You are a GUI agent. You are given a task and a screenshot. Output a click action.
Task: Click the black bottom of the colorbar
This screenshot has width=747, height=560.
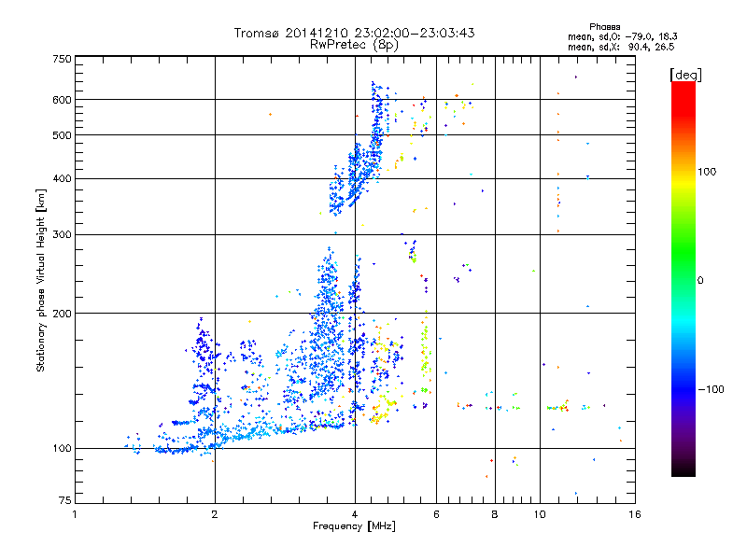click(x=684, y=470)
